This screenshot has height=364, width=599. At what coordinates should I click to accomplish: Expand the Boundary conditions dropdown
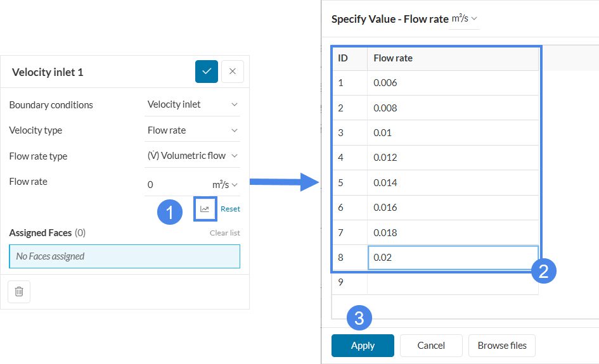tap(192, 104)
